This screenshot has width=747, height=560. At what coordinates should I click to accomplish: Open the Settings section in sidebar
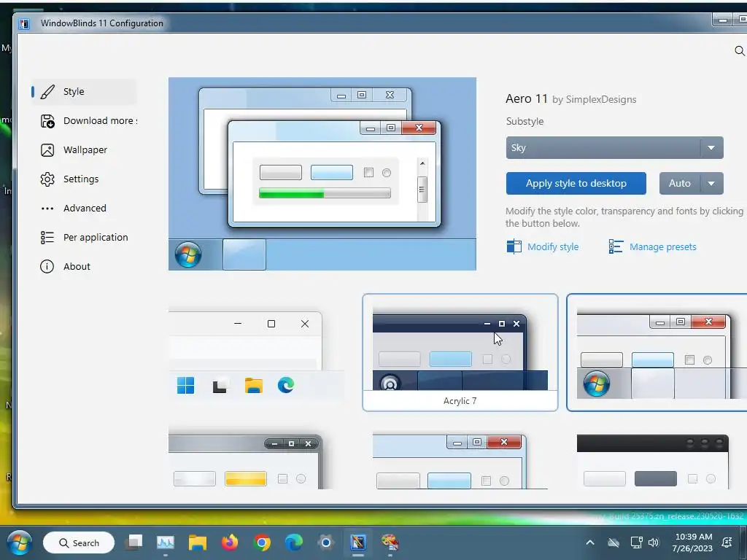click(x=85, y=179)
